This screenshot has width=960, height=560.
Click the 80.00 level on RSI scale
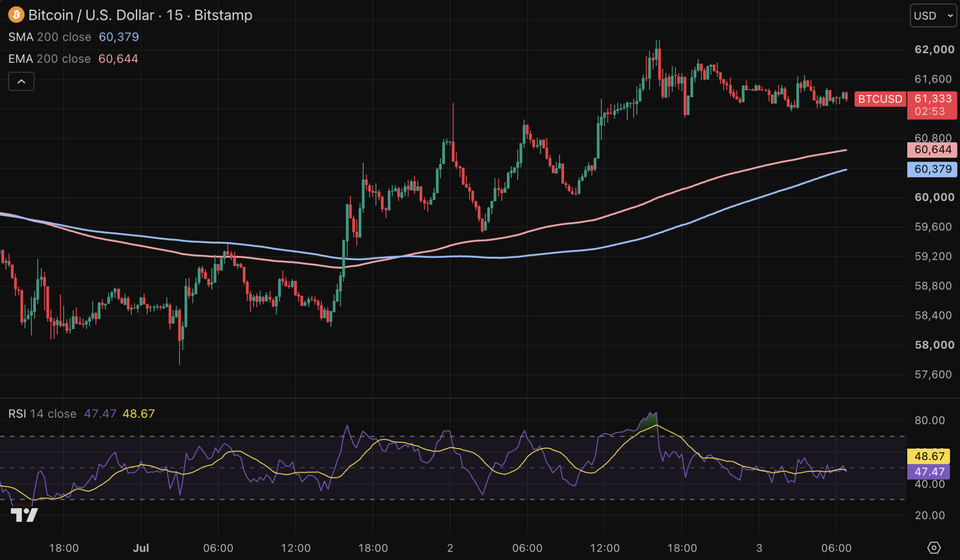(x=929, y=420)
